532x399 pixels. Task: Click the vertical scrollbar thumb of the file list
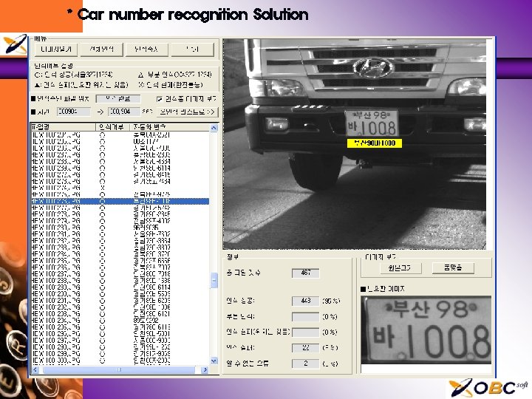pyautogui.click(x=214, y=281)
